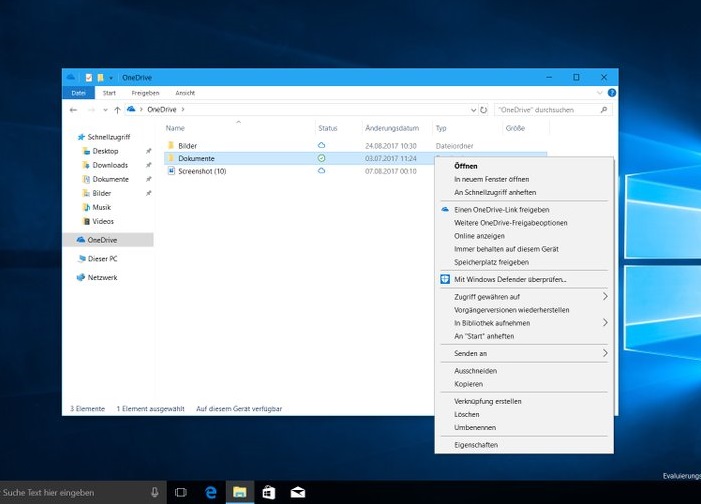
Task: Expand the ribbon with the chevron
Action: 600,93
